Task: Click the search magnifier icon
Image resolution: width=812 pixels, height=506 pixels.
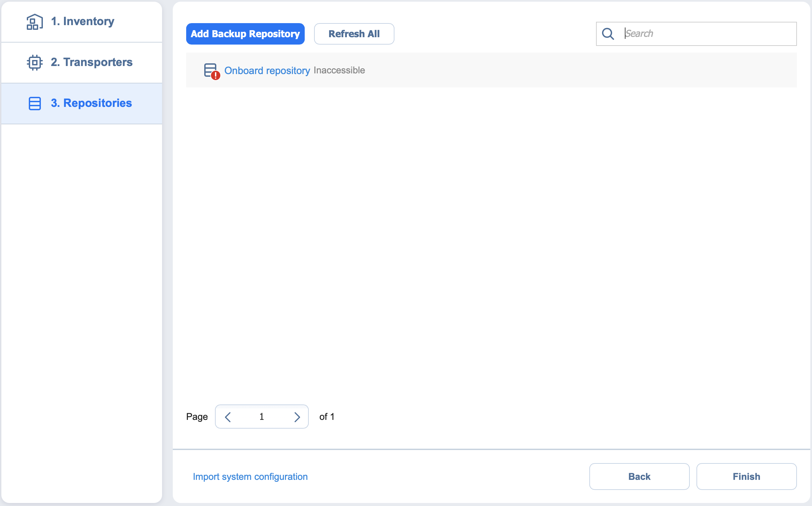Action: tap(608, 34)
